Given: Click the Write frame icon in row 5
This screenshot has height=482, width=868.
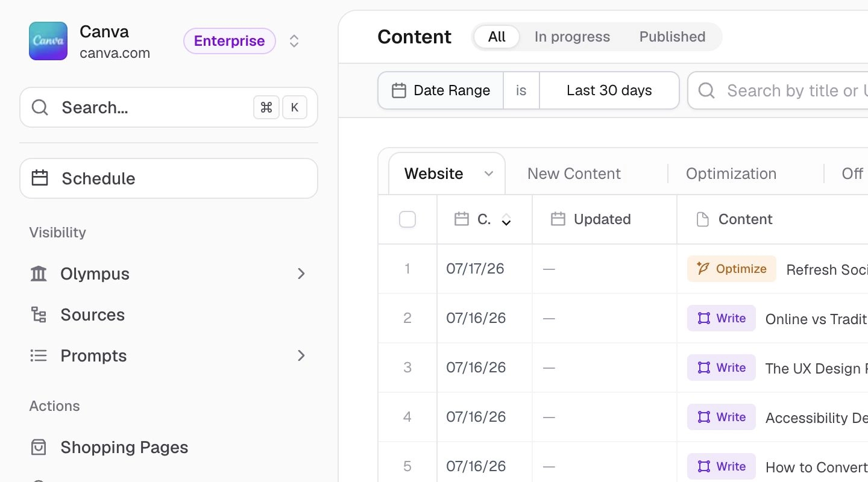Looking at the screenshot, I should click(x=703, y=466).
